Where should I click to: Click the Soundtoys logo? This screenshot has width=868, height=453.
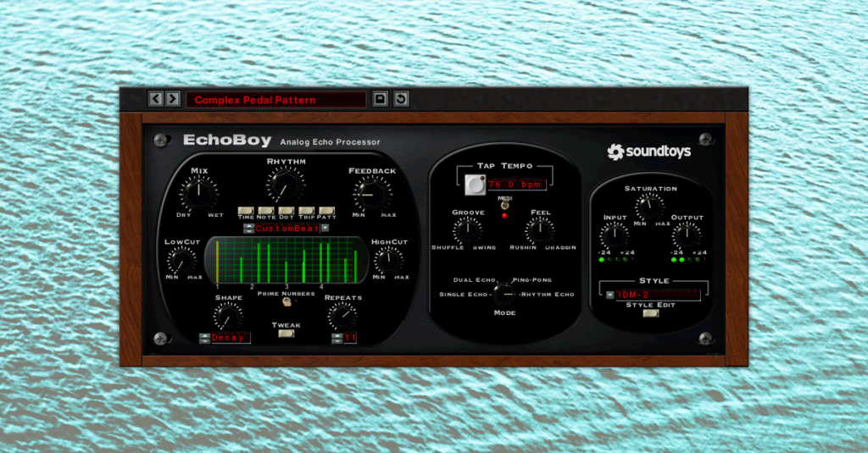pos(648,152)
